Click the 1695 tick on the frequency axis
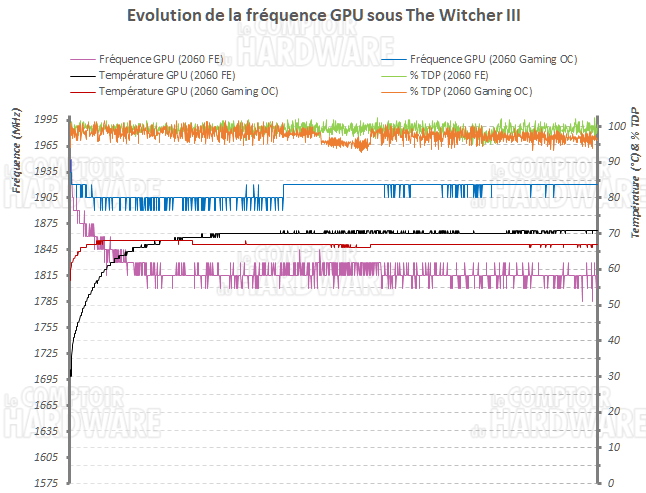 click(x=45, y=380)
